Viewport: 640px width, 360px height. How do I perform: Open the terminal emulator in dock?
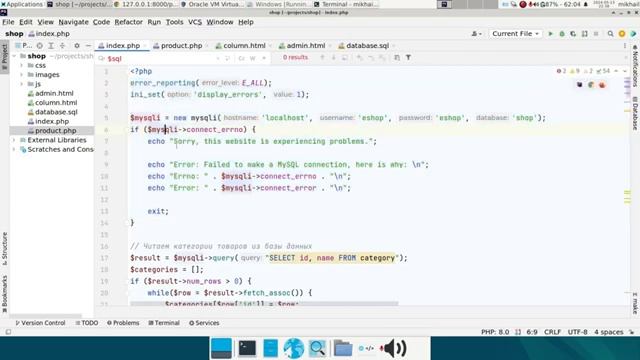pos(247,349)
